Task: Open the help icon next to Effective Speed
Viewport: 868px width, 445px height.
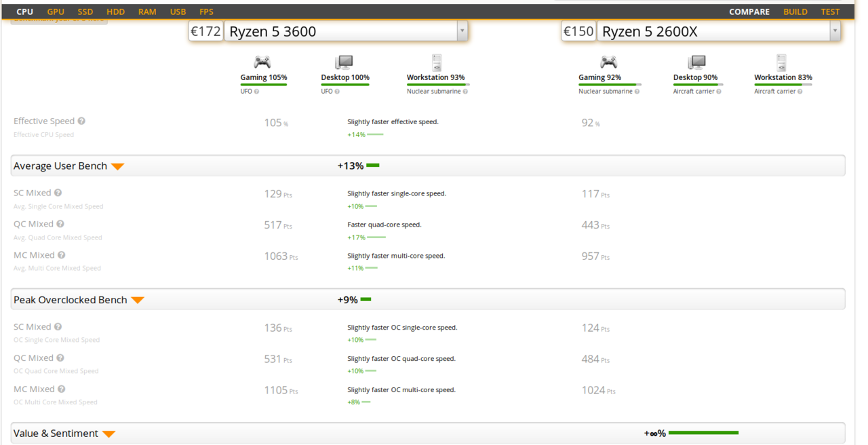Action: [81, 121]
